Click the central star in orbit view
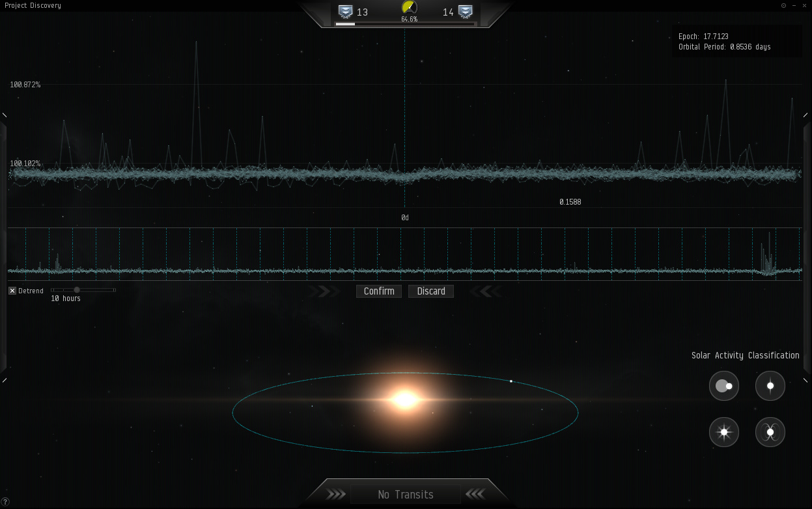Screen dimensions: 812x509 (x=405, y=400)
